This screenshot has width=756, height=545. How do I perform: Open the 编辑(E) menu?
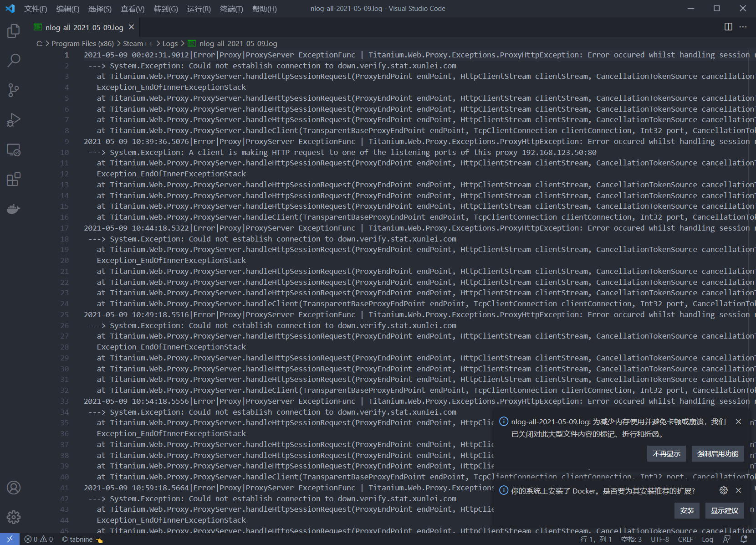[x=67, y=9]
